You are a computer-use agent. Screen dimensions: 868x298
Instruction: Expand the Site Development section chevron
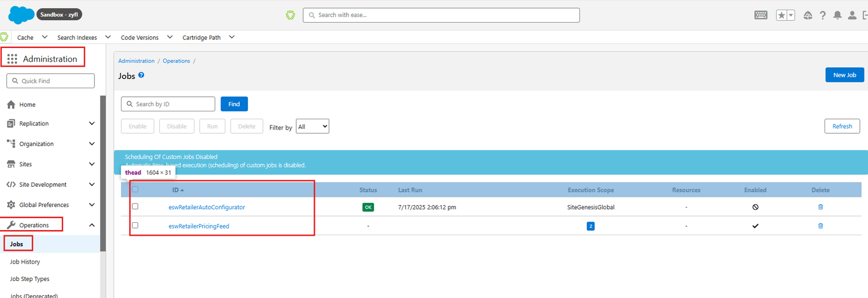tap(92, 184)
